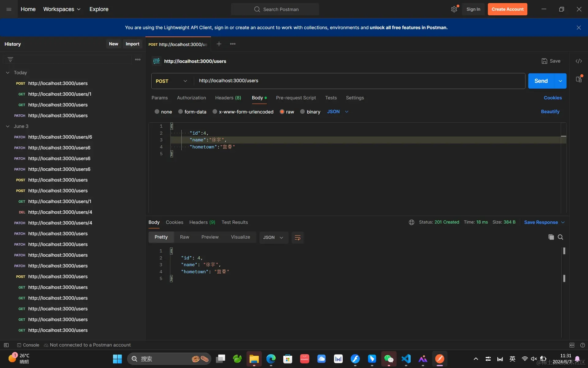The width and height of the screenshot is (588, 368).
Task: Click the Save request icon button
Action: coord(551,61)
